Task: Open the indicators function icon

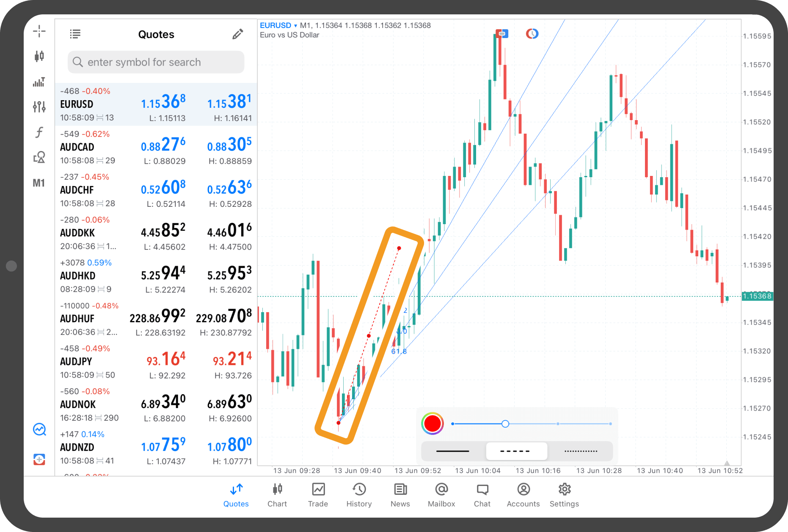Action: [x=39, y=132]
